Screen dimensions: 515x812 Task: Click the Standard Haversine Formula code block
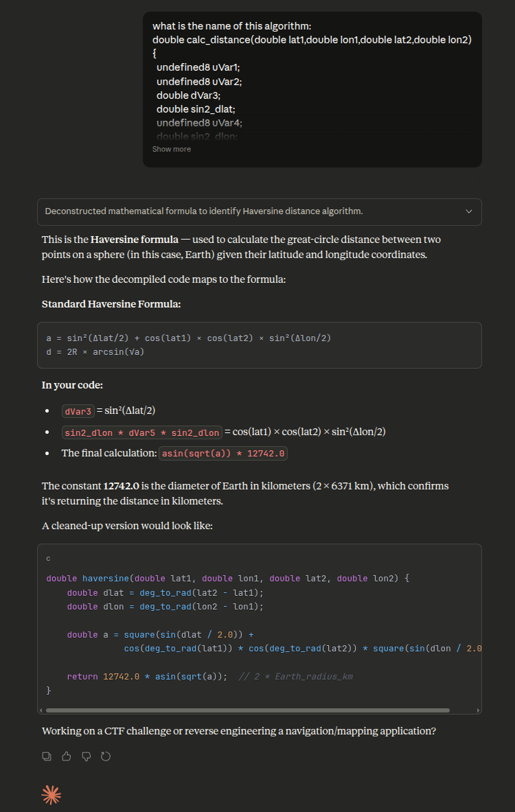pyautogui.click(x=259, y=345)
